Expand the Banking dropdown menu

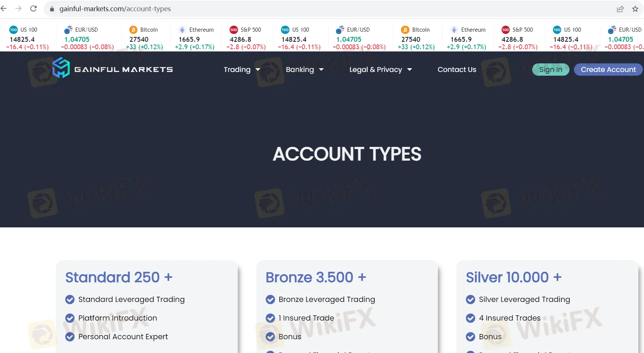[304, 70]
